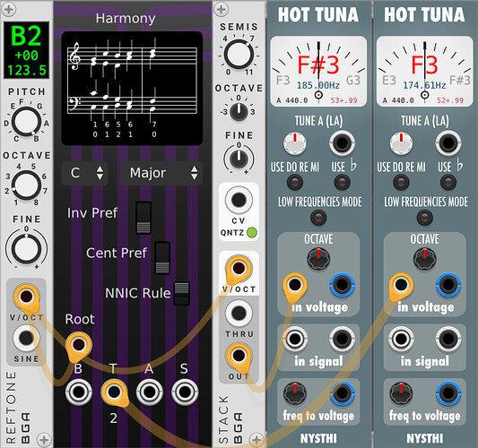
Task: Click the F3 Hot Tuna in voltage input jack
Action: [x=401, y=285]
